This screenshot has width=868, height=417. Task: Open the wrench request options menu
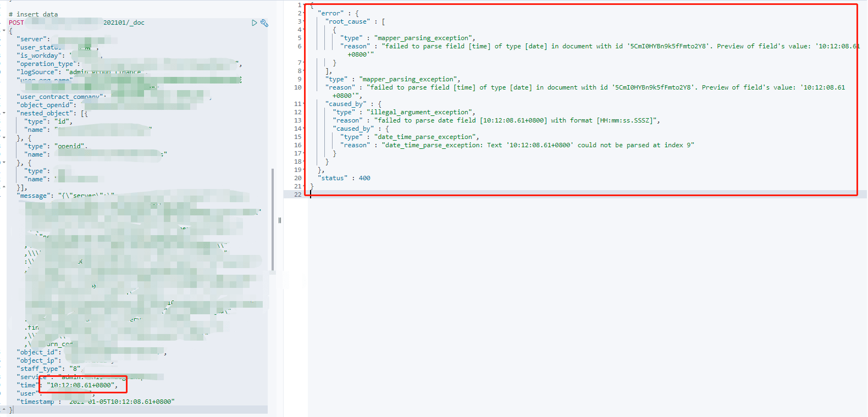pyautogui.click(x=264, y=23)
